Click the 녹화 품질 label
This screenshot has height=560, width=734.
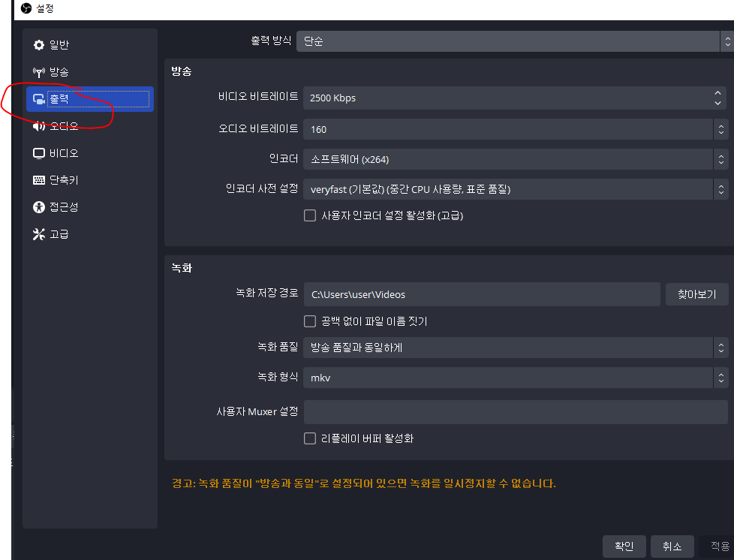click(278, 347)
